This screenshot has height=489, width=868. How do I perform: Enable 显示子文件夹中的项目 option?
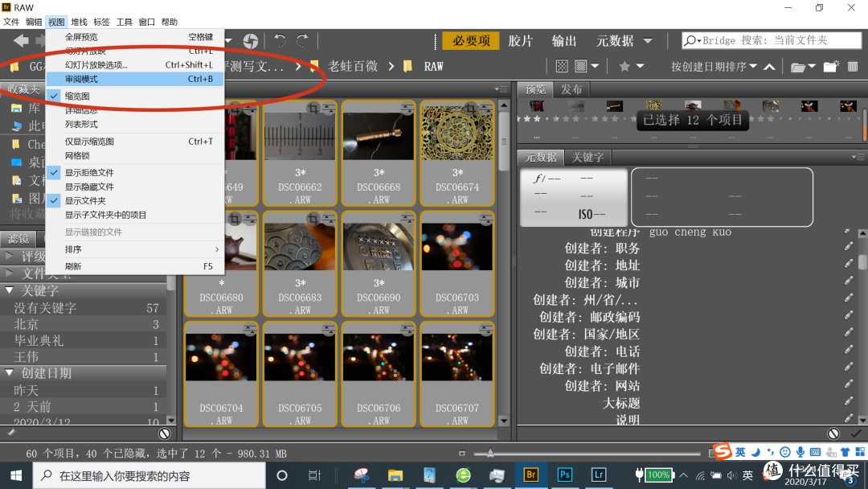click(135, 215)
